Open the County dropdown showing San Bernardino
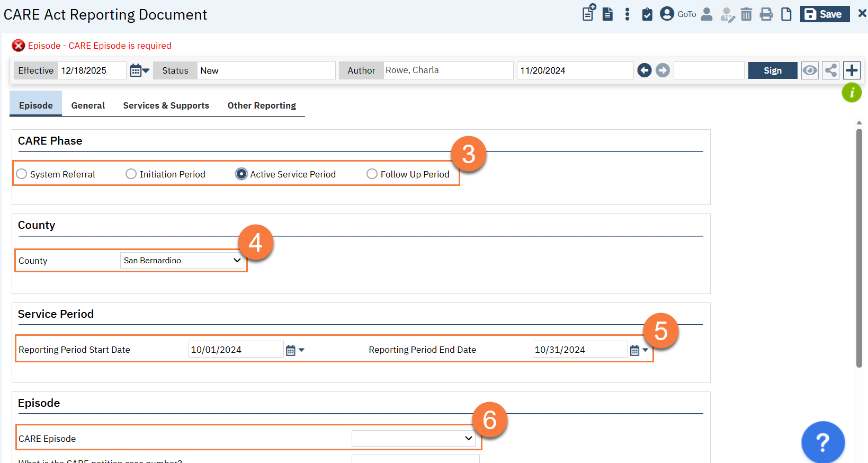This screenshot has width=868, height=463. pos(182,261)
